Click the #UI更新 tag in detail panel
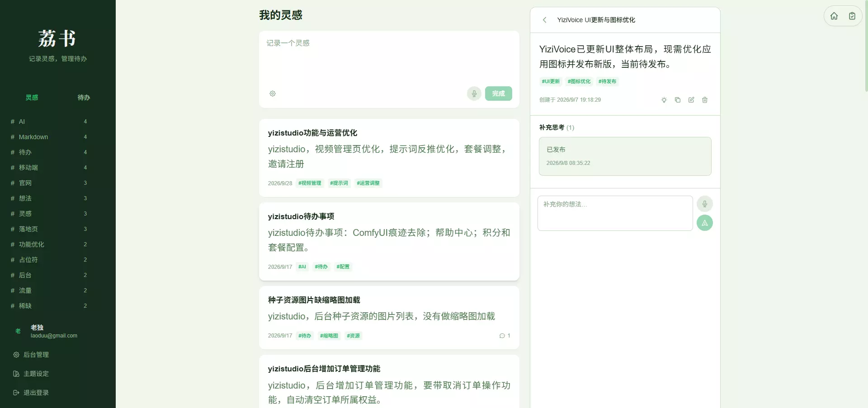This screenshot has width=868, height=408. pos(551,81)
